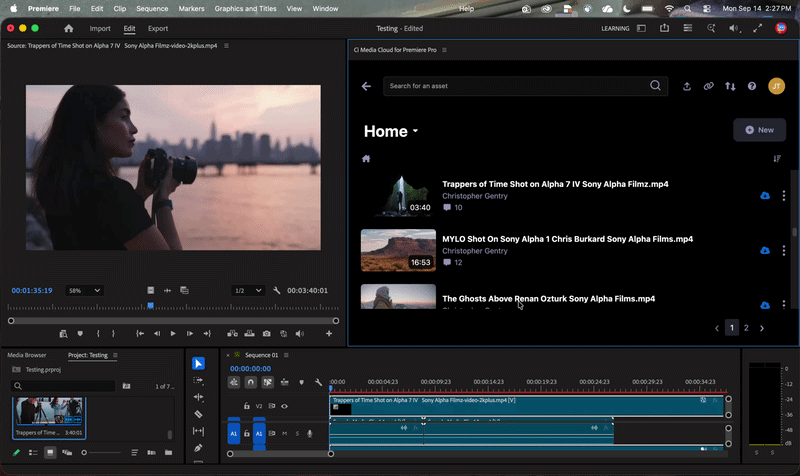
Task: Click the LEARNING workspace label
Action: (x=615, y=29)
